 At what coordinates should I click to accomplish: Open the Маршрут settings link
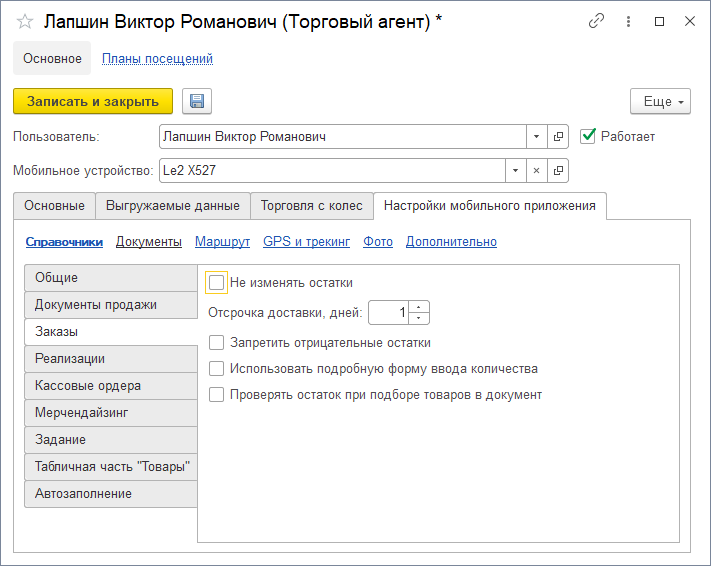[x=223, y=242]
